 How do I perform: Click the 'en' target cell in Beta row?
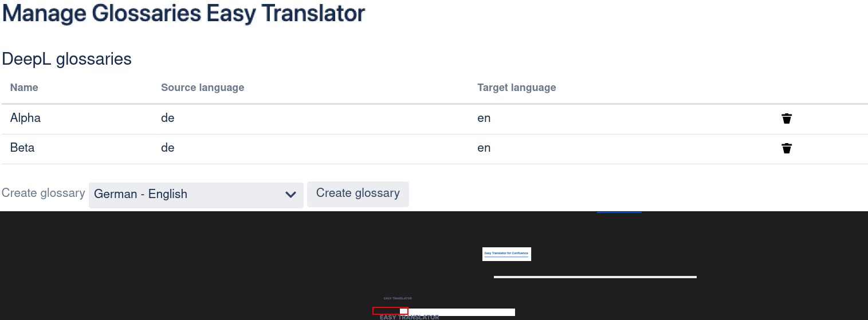pyautogui.click(x=484, y=148)
